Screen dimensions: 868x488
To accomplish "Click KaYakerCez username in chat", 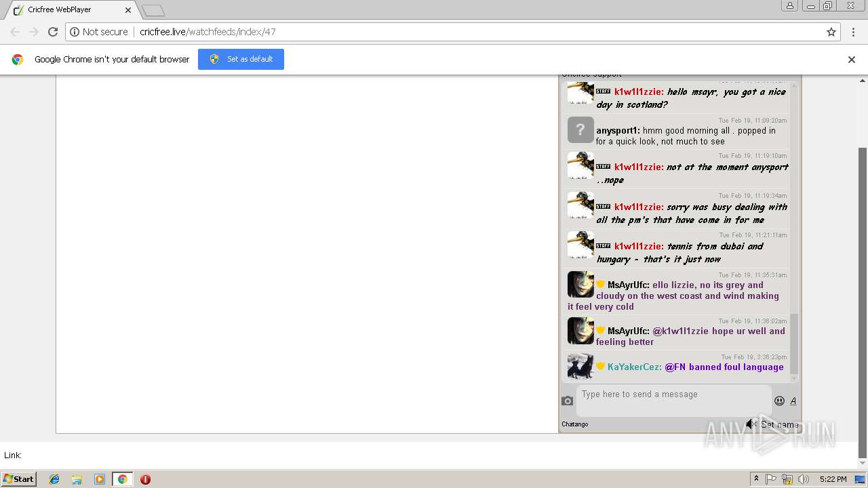I will click(x=634, y=367).
